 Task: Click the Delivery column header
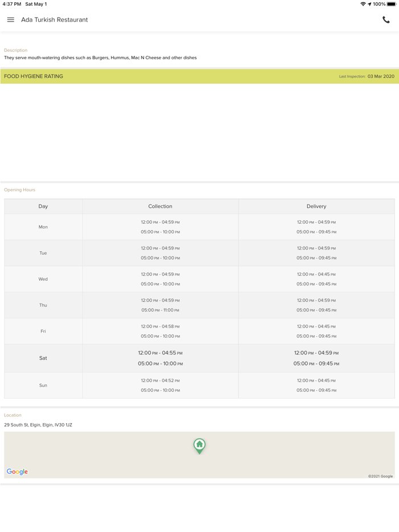click(x=316, y=206)
